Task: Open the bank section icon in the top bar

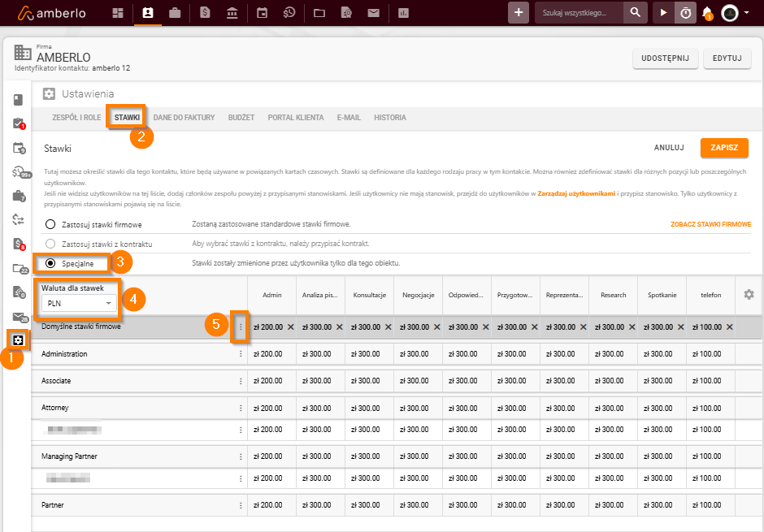Action: tap(232, 13)
